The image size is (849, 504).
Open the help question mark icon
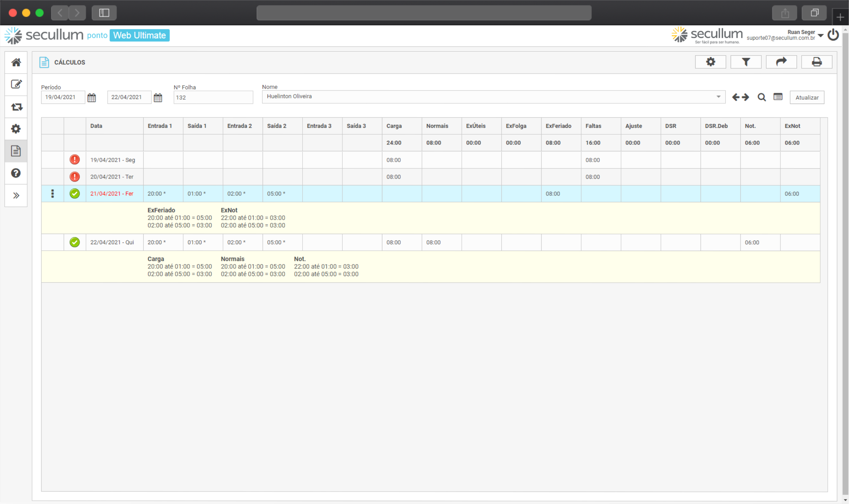point(16,173)
